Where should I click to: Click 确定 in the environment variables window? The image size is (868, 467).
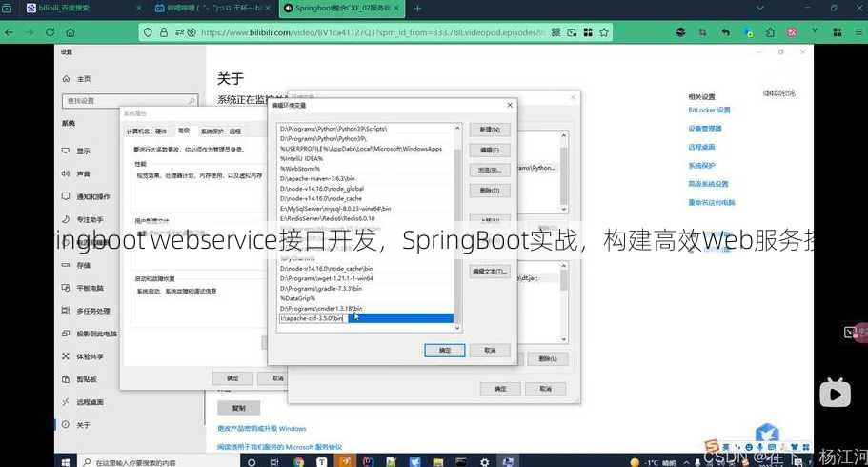pos(500,389)
